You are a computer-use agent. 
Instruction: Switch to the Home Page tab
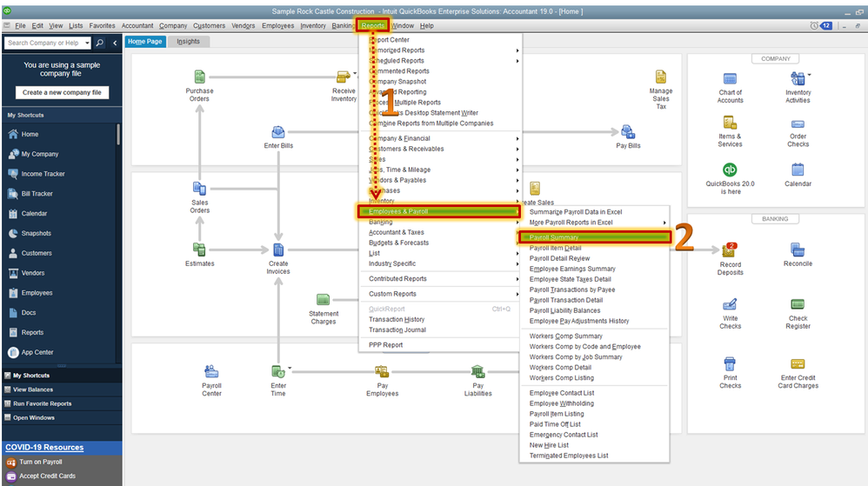(x=145, y=42)
